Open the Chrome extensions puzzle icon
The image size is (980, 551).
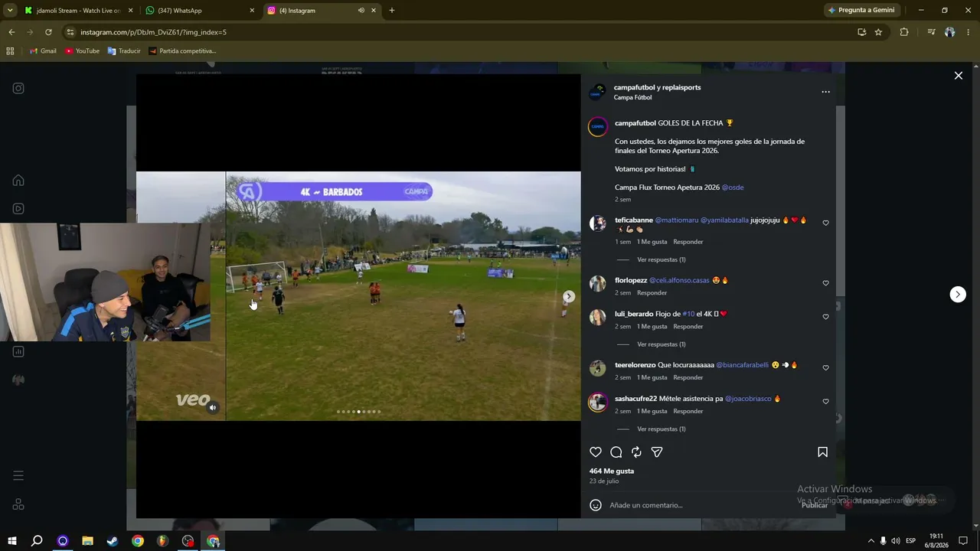tap(904, 32)
